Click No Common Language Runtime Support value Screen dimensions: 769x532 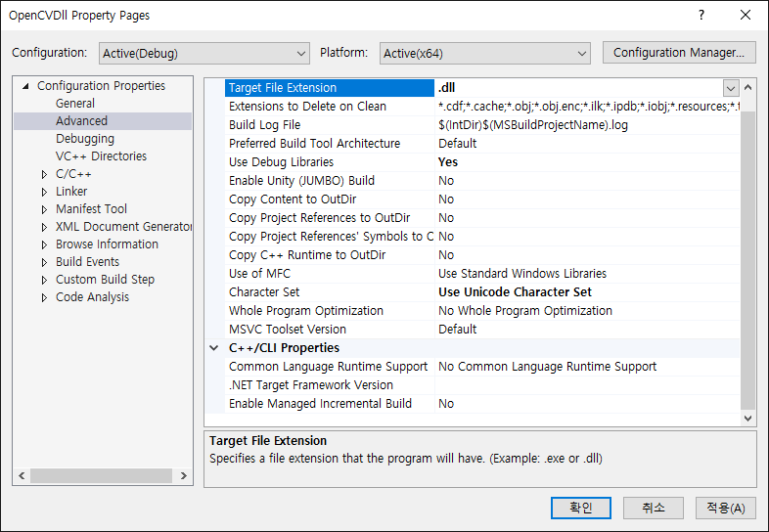(547, 367)
